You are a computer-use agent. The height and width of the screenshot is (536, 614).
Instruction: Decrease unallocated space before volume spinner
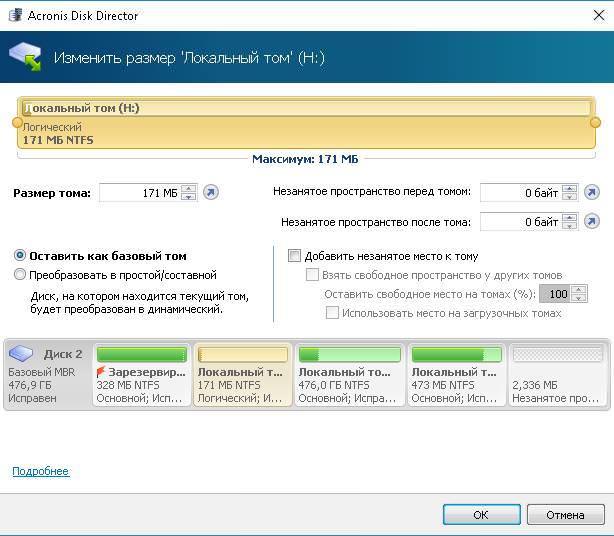pyautogui.click(x=569, y=197)
